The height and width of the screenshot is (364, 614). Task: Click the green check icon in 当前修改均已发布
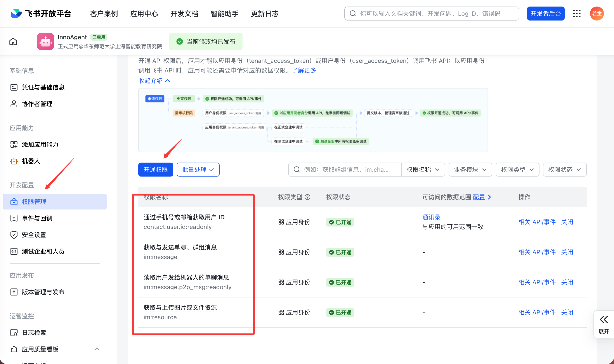[x=180, y=41]
